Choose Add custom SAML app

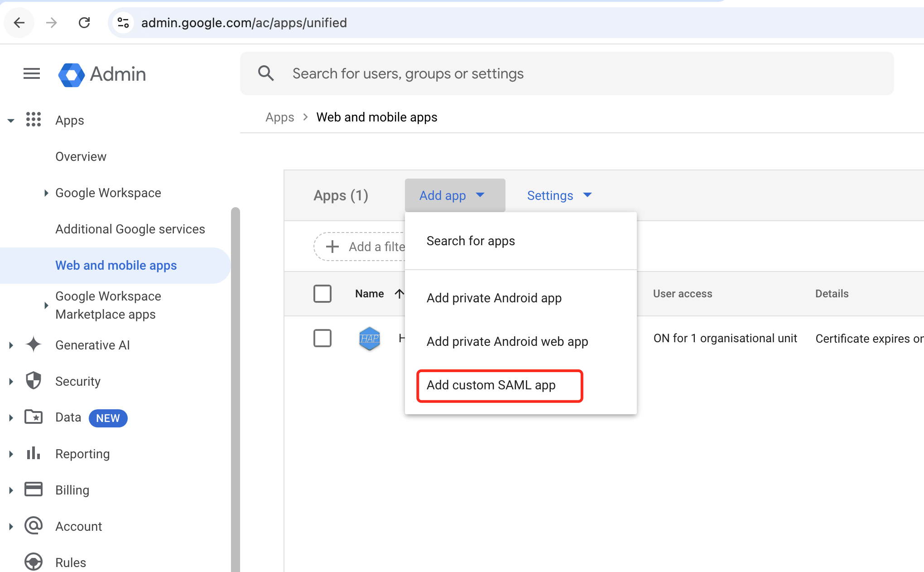pyautogui.click(x=521, y=385)
